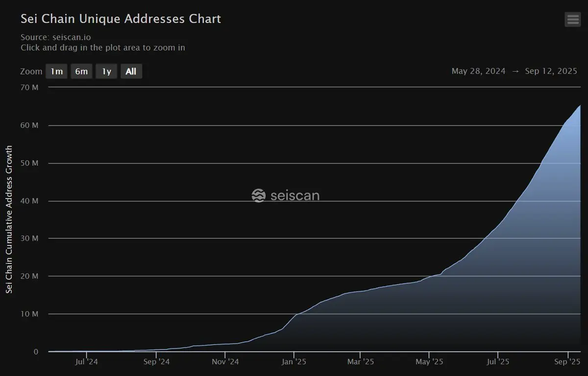Click the zoom instruction subtitle text

103,48
